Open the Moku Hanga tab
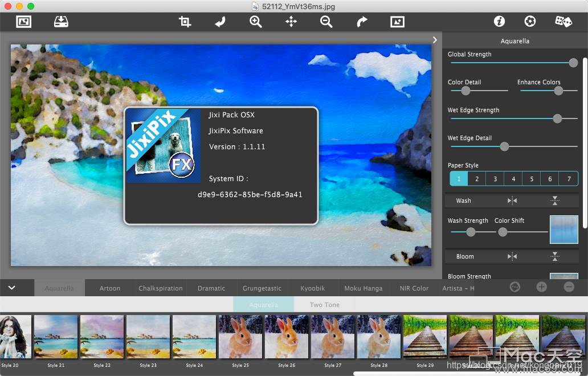 coord(364,288)
